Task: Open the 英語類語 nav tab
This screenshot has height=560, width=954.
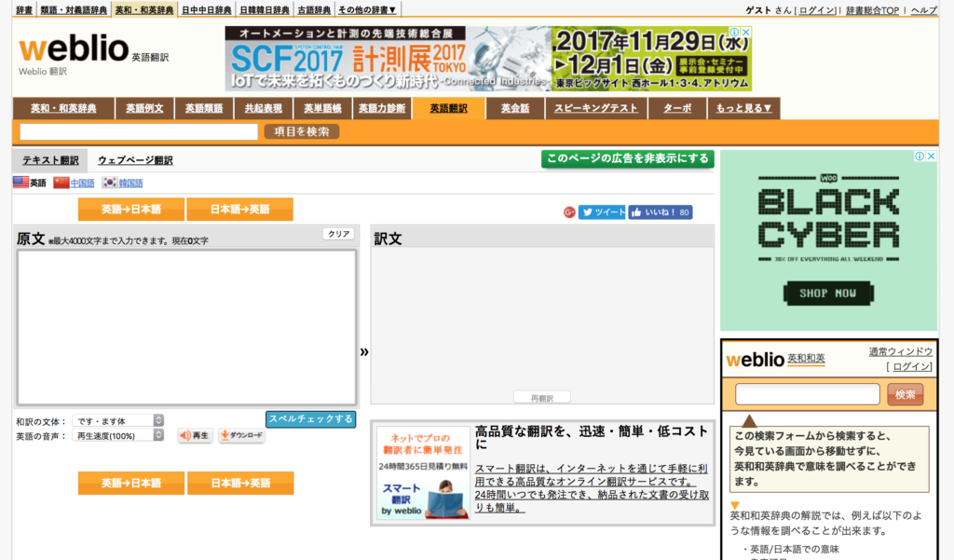Action: tap(204, 108)
